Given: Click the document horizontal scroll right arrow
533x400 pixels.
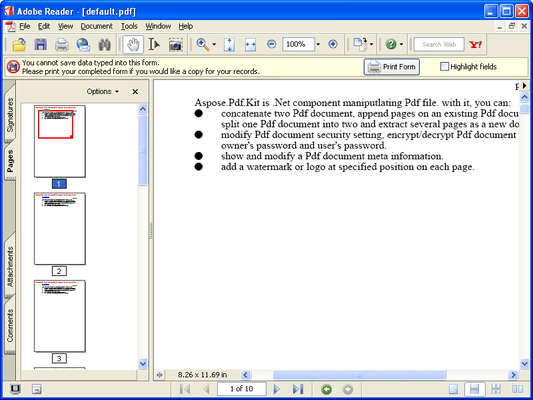Looking at the screenshot, I should tap(513, 375).
